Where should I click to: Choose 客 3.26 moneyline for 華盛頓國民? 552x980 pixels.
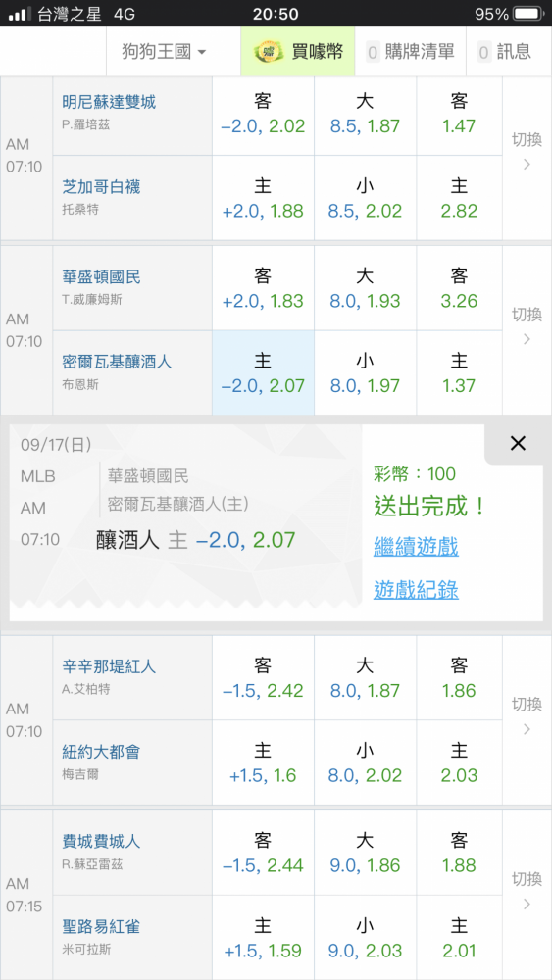click(x=459, y=289)
